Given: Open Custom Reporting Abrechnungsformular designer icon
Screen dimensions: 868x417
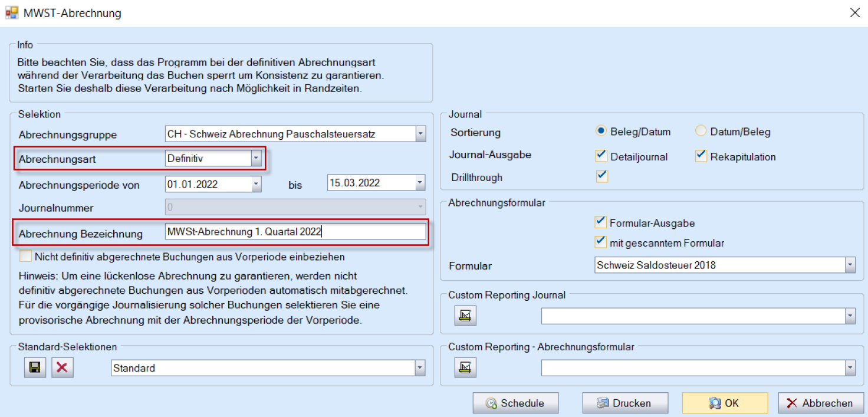Looking at the screenshot, I should point(465,368).
